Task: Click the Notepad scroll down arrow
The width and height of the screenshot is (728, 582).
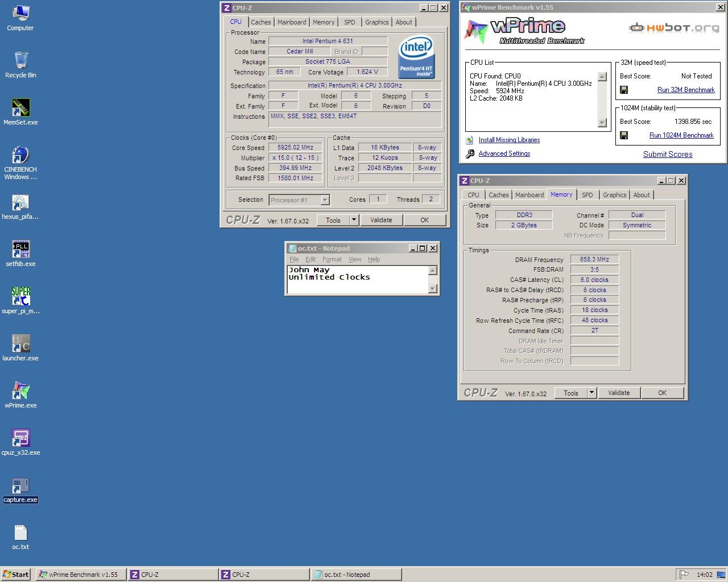Action: coord(432,288)
